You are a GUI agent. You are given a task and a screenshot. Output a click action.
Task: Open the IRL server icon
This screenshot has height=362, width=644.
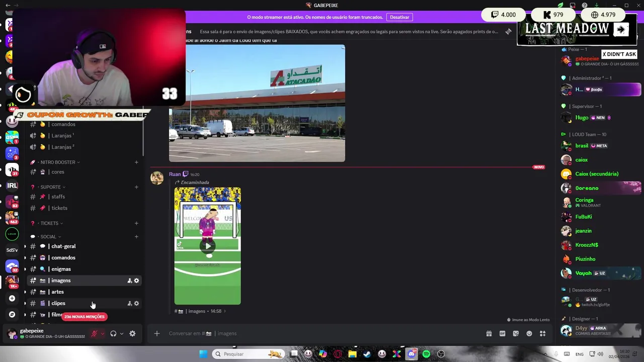pyautogui.click(x=12, y=186)
